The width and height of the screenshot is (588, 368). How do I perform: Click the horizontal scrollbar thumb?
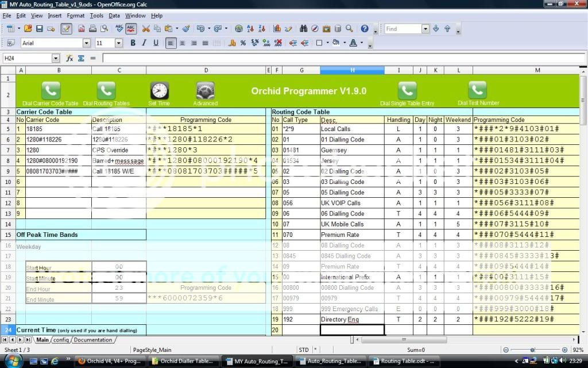[x=404, y=340]
